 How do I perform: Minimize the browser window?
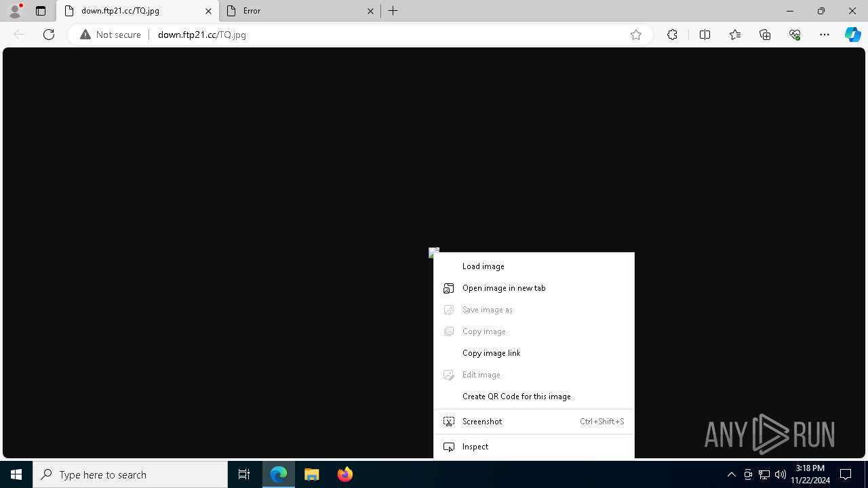click(790, 11)
